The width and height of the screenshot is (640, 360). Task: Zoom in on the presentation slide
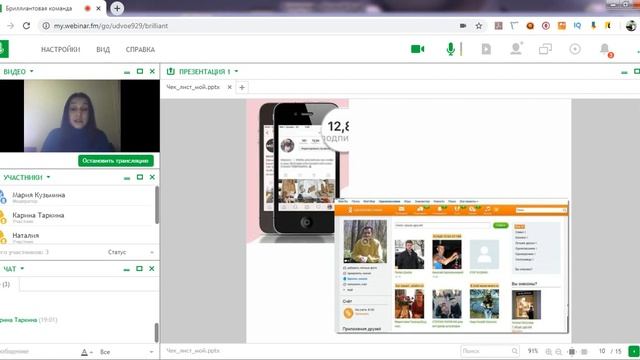(549, 351)
